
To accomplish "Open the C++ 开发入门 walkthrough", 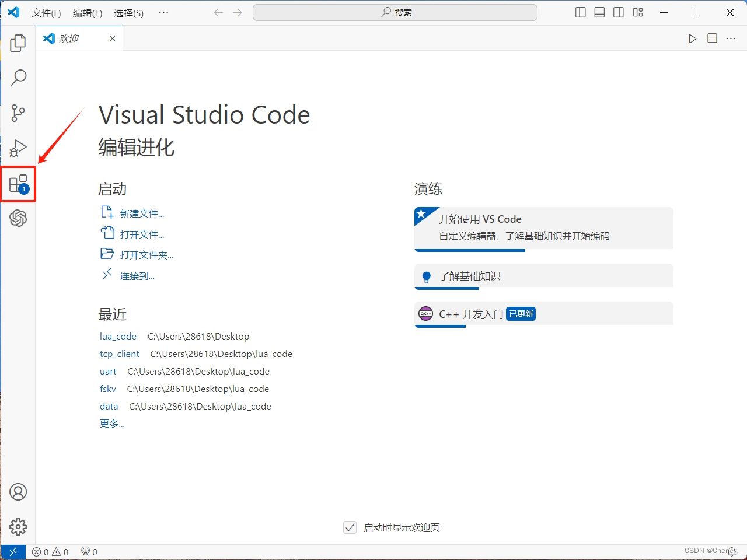I will pos(544,314).
